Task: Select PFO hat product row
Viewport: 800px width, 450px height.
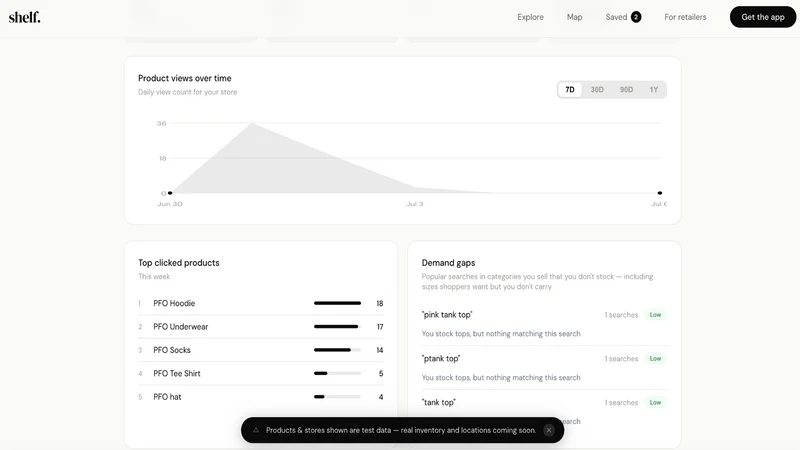Action: click(260, 397)
